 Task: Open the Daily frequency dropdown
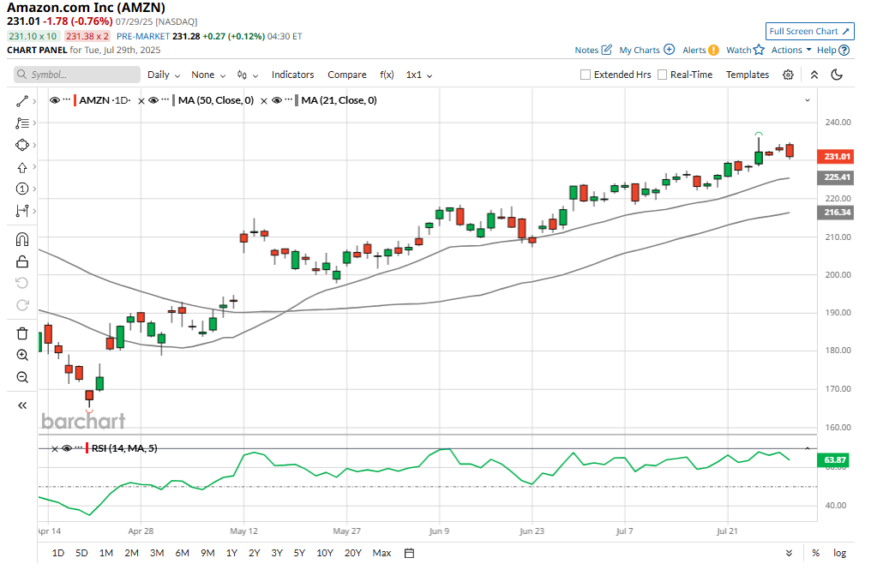pos(164,75)
